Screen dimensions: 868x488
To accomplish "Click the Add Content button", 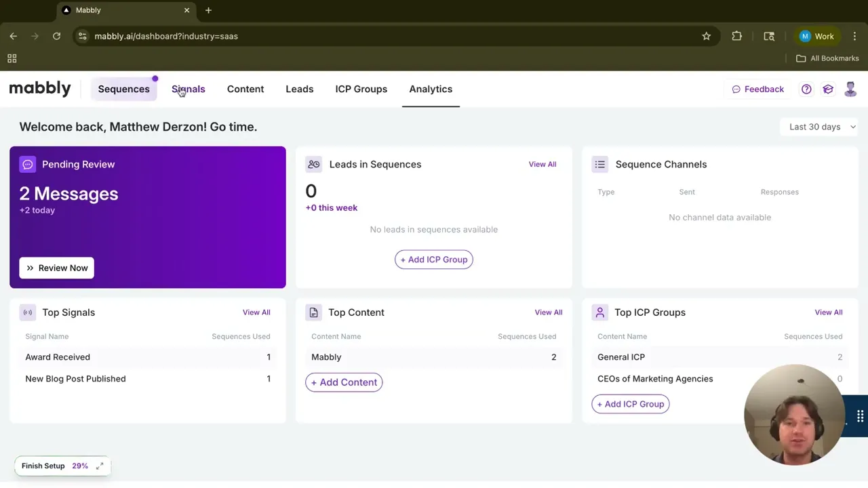I will (x=344, y=382).
